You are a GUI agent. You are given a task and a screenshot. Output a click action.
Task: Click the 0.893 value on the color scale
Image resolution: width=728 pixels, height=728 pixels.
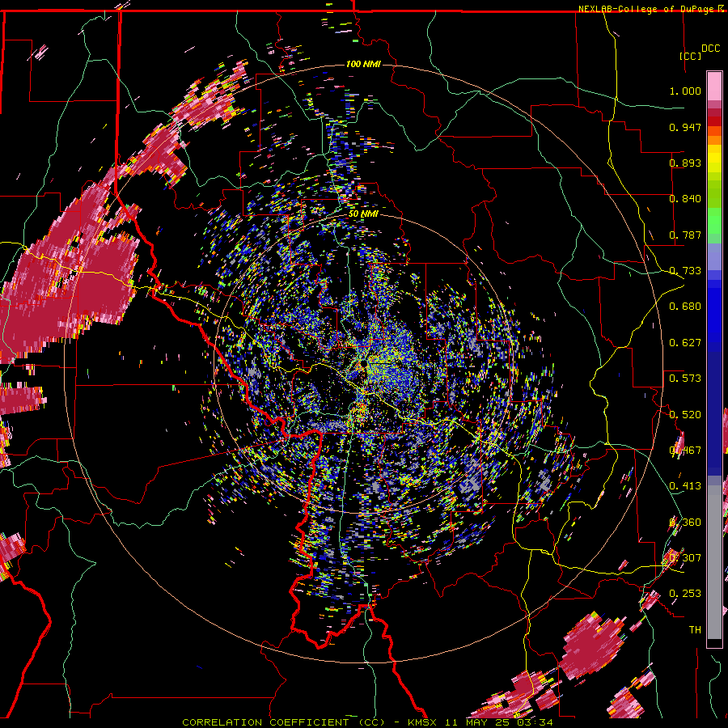pyautogui.click(x=685, y=163)
